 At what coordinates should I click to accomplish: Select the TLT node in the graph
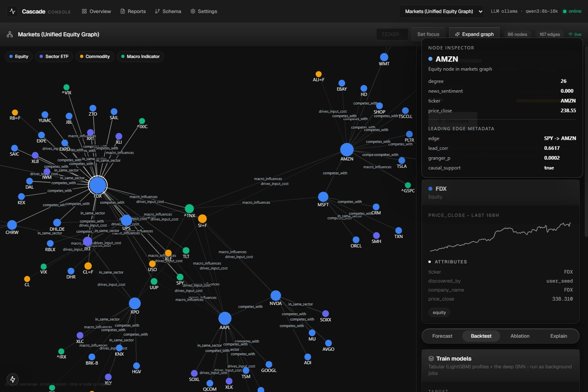point(186,250)
